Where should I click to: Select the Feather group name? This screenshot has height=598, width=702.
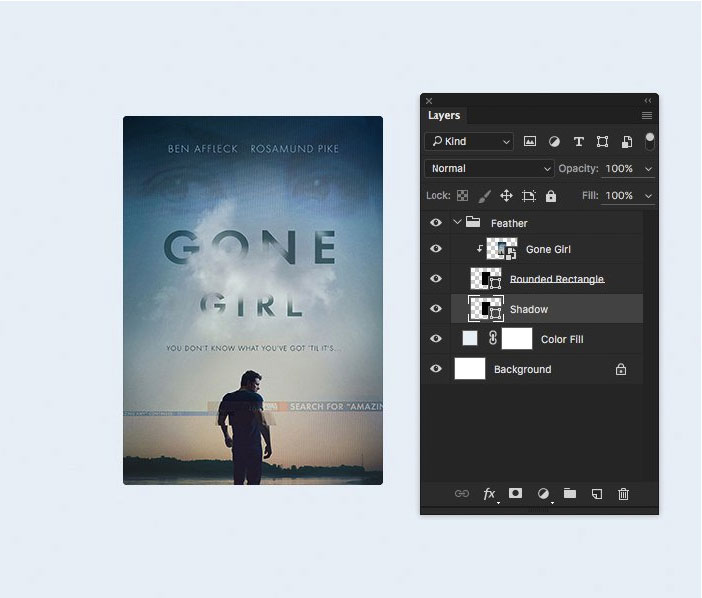[509, 223]
